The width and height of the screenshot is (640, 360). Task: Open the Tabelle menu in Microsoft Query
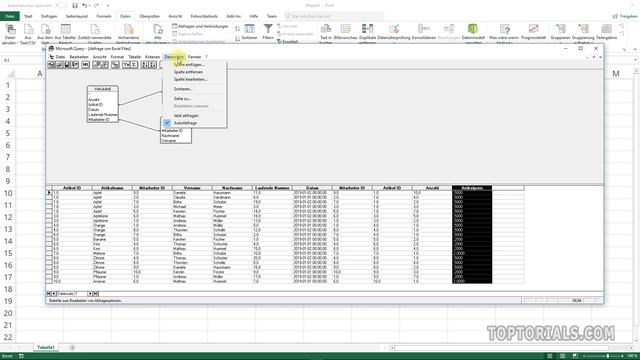[x=134, y=57]
